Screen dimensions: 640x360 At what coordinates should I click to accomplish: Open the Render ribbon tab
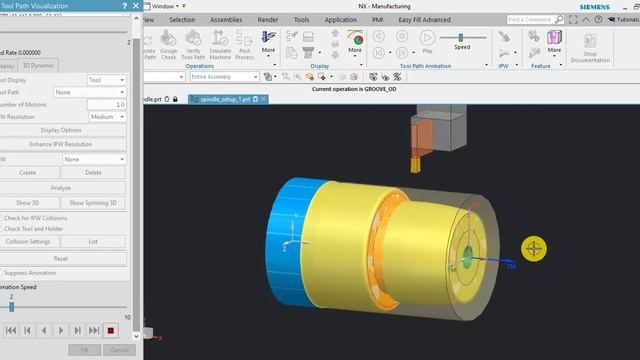[x=268, y=20]
